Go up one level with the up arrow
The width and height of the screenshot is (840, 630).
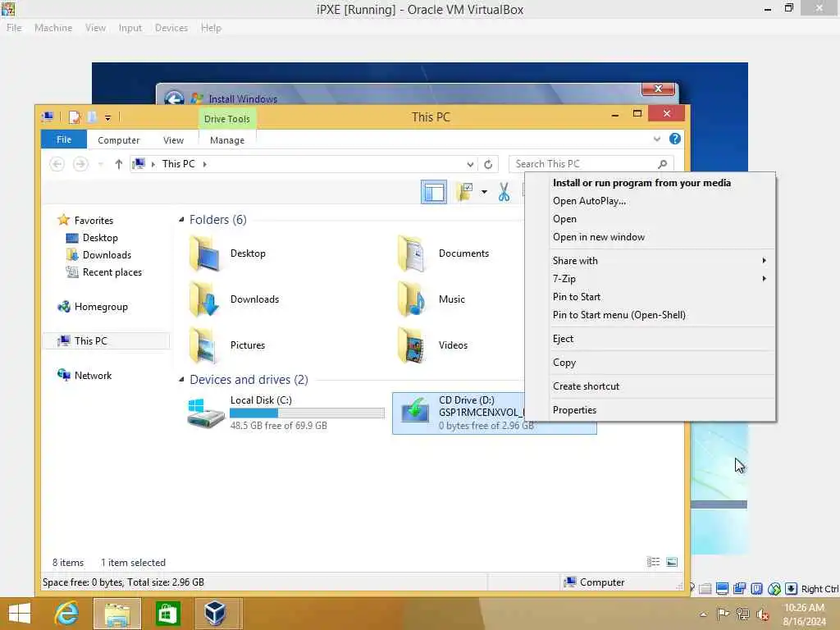[119, 164]
